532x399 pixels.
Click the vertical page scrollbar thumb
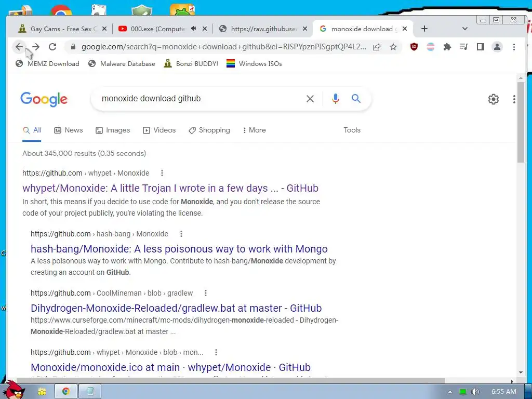(521, 122)
